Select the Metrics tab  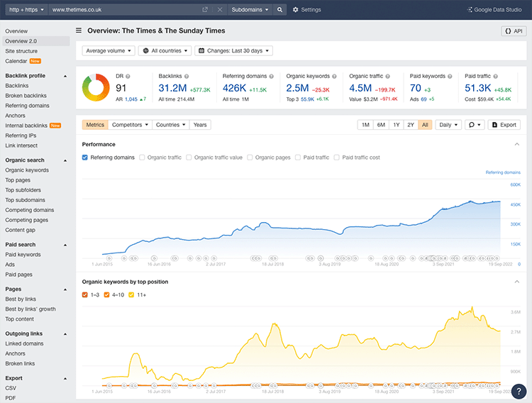click(95, 125)
